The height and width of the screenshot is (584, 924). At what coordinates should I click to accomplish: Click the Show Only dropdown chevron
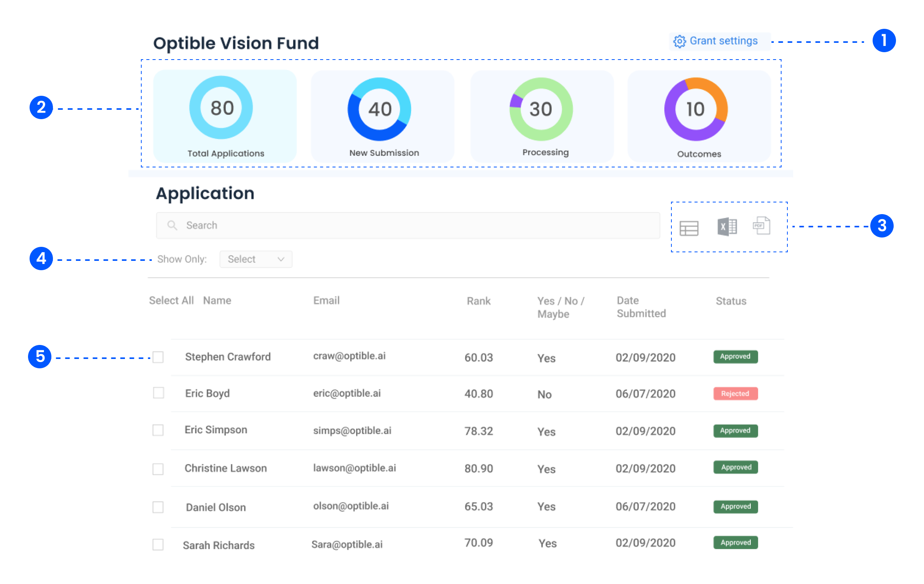281,259
